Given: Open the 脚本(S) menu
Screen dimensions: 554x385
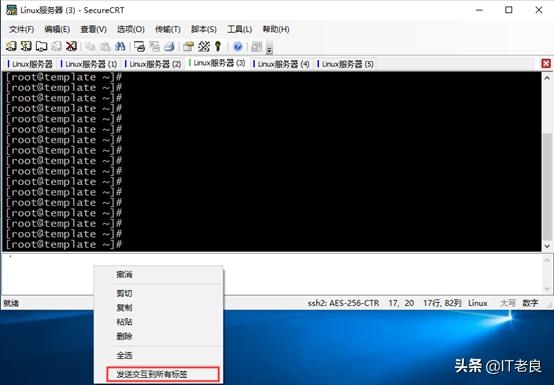Looking at the screenshot, I should pos(204,29).
